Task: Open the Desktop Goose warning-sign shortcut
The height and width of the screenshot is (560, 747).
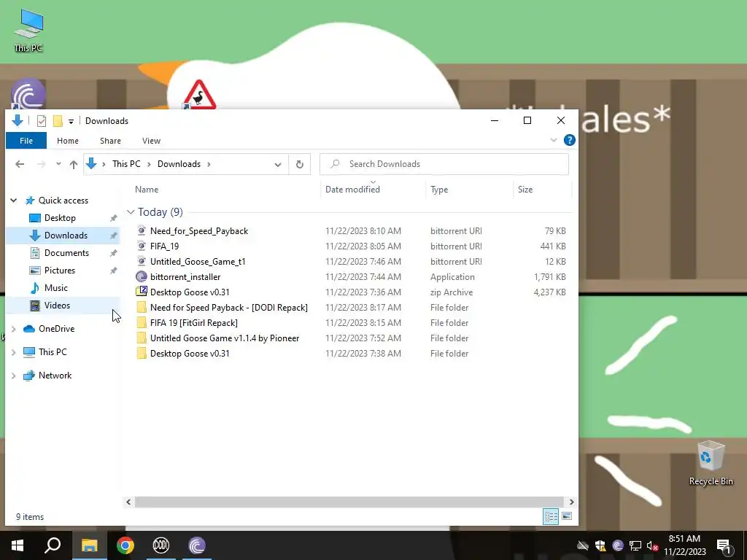Action: coord(200,94)
